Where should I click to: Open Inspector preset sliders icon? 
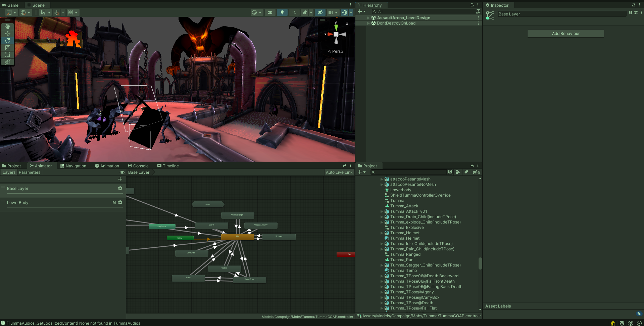coord(636,12)
